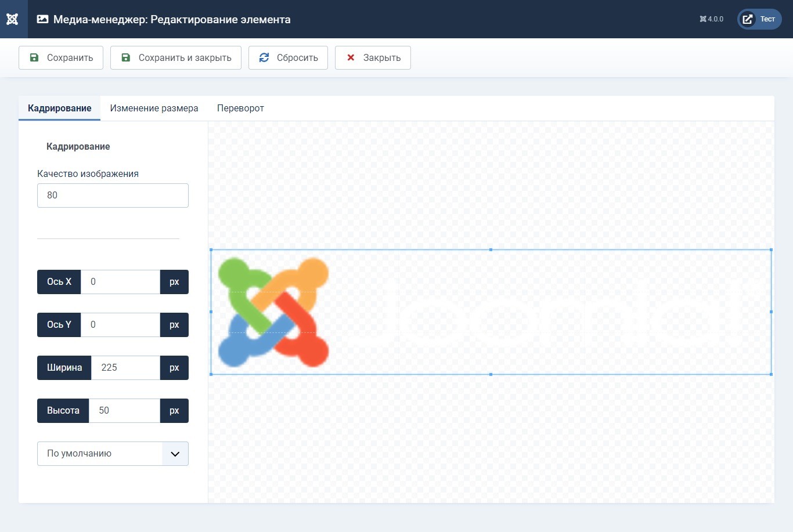Click the Качество изображения label
The width and height of the screenshot is (793, 532).
(88, 174)
